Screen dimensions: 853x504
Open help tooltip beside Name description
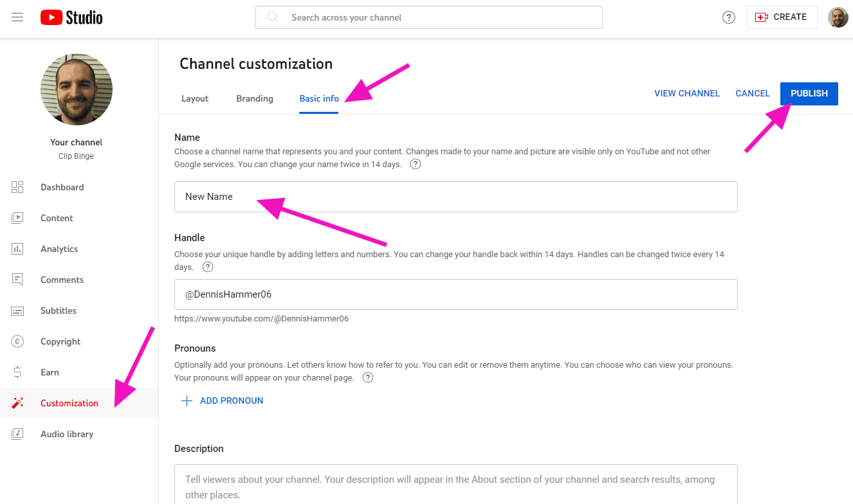[x=416, y=164]
